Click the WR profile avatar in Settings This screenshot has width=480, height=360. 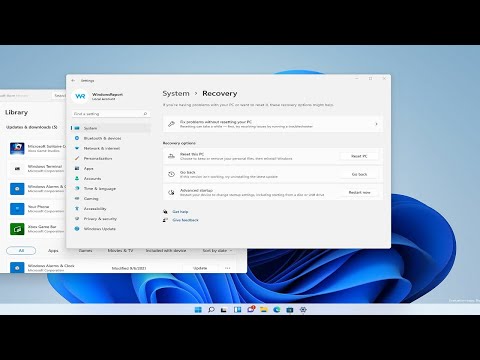point(80,96)
